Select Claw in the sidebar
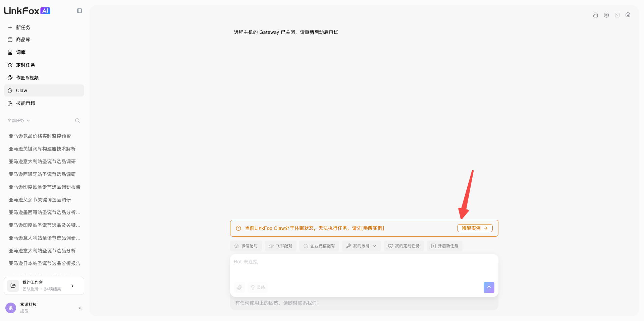The image size is (644, 321). (x=44, y=90)
